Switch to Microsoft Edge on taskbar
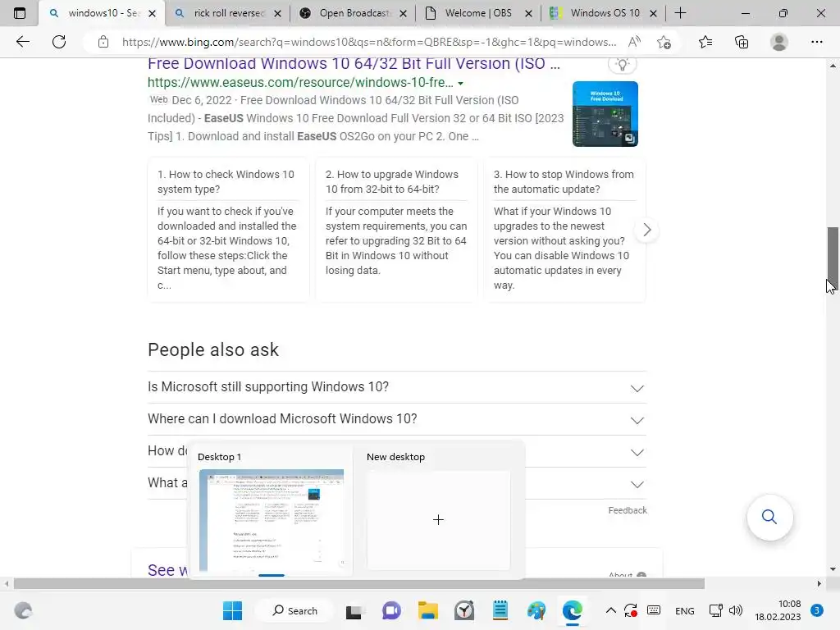This screenshot has height=630, width=840. click(x=572, y=610)
